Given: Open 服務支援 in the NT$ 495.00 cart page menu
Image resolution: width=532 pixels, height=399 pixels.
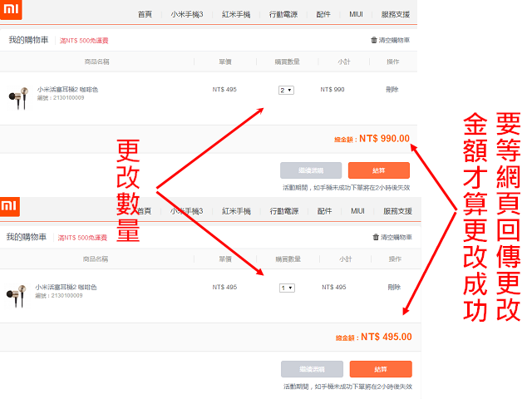Looking at the screenshot, I should (397, 211).
